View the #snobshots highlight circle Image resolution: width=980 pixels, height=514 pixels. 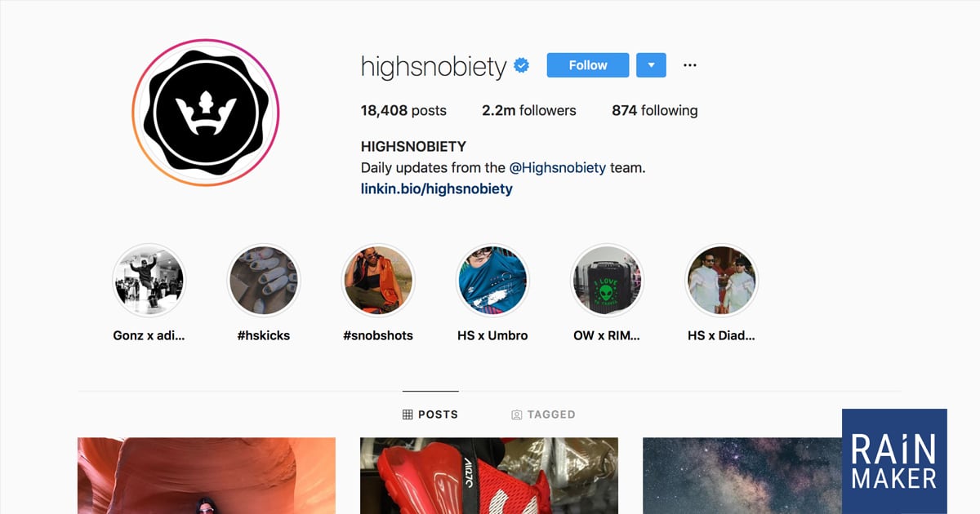(x=378, y=281)
